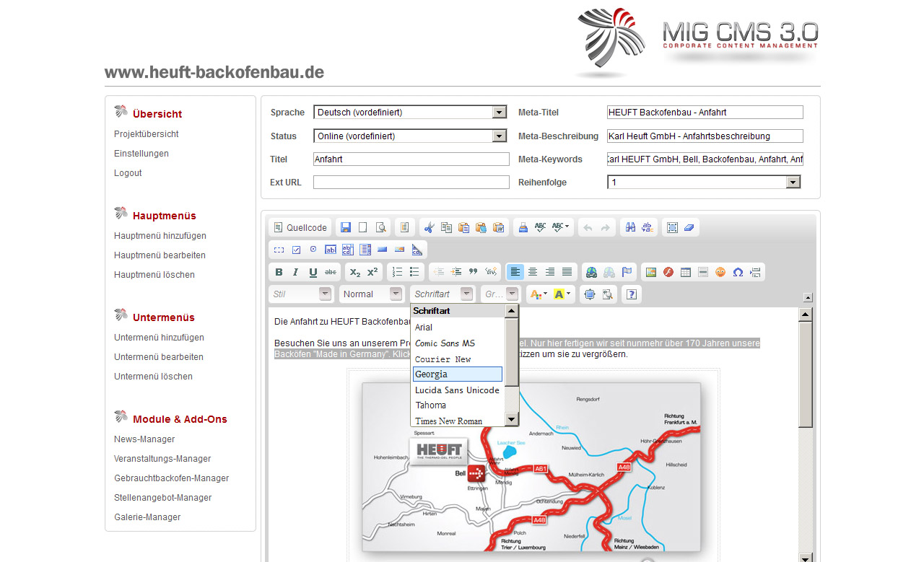The image size is (924, 562).
Task: Open Projektübersicht link
Action: [147, 134]
